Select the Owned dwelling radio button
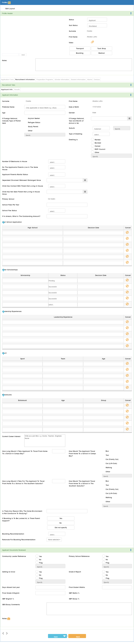Screen dimensions: 134x644 click(92, 146)
